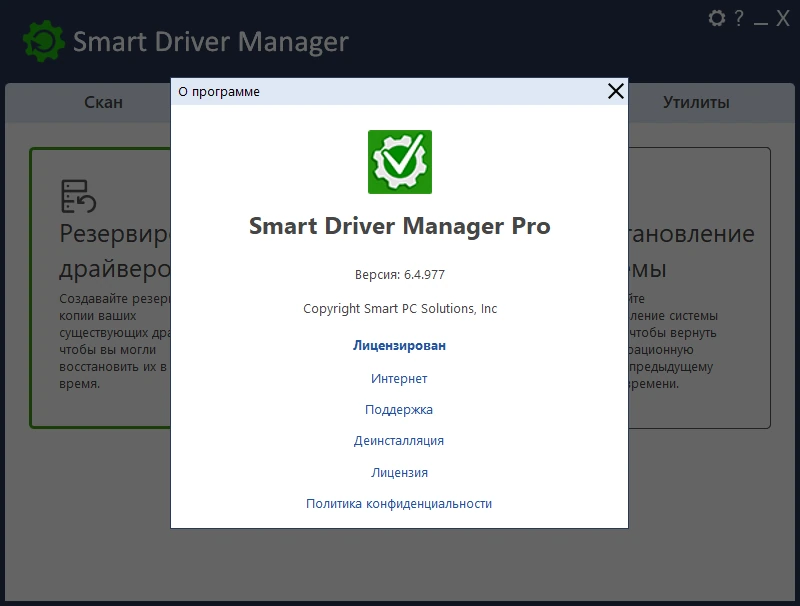Switch to the Скан tab
This screenshot has width=800, height=606.
click(x=104, y=102)
